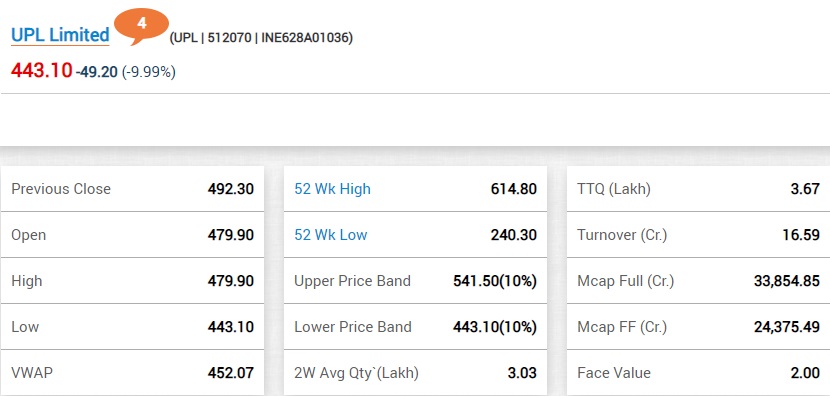Select the scrip code text UPL | 512070
Viewport: 830px width, 396px height.
click(x=213, y=38)
